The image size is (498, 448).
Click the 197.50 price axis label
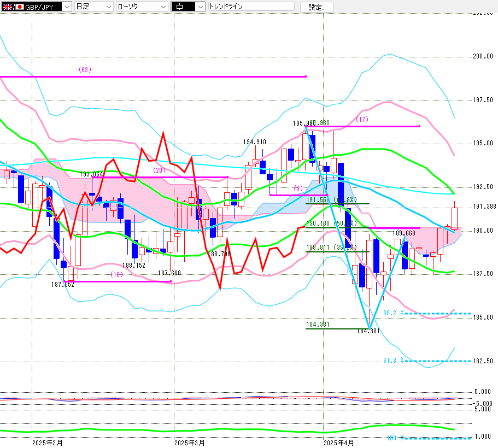[483, 100]
